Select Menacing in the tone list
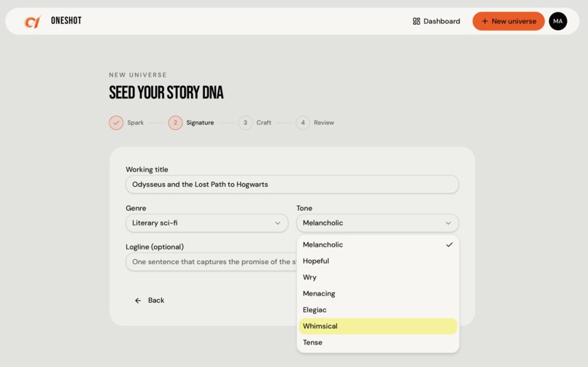Viewport: 588px width, 367px height. pos(378,293)
